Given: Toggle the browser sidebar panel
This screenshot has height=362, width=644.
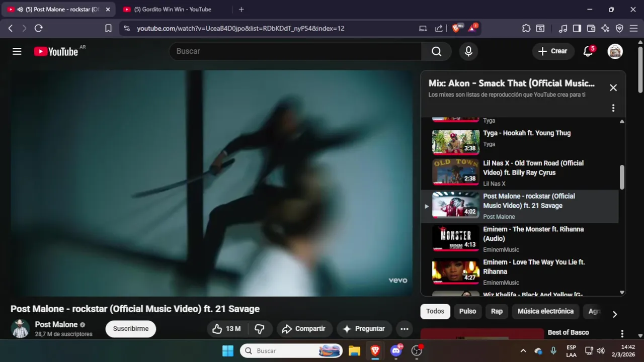Looking at the screenshot, I should (577, 29).
